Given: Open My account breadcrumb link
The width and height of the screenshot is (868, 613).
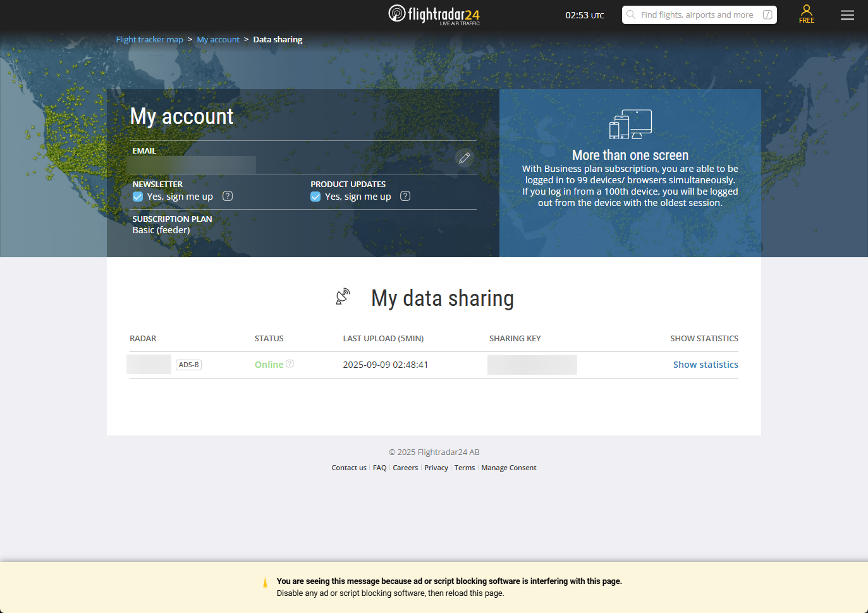Looking at the screenshot, I should (218, 40).
